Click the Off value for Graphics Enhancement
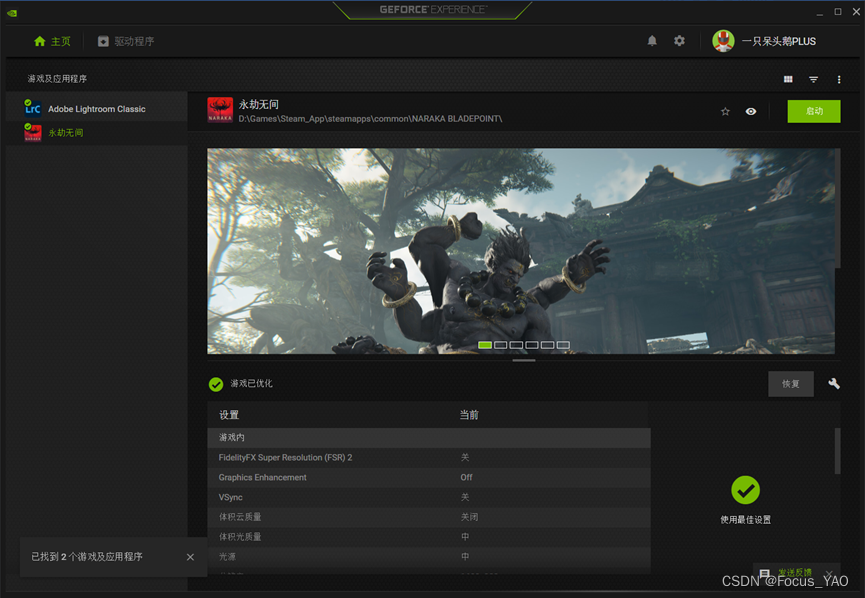This screenshot has height=598, width=865. 467,477
